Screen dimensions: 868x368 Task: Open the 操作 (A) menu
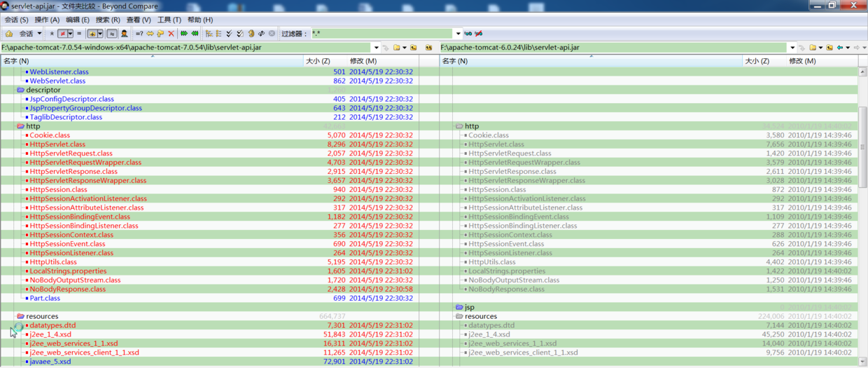[47, 20]
